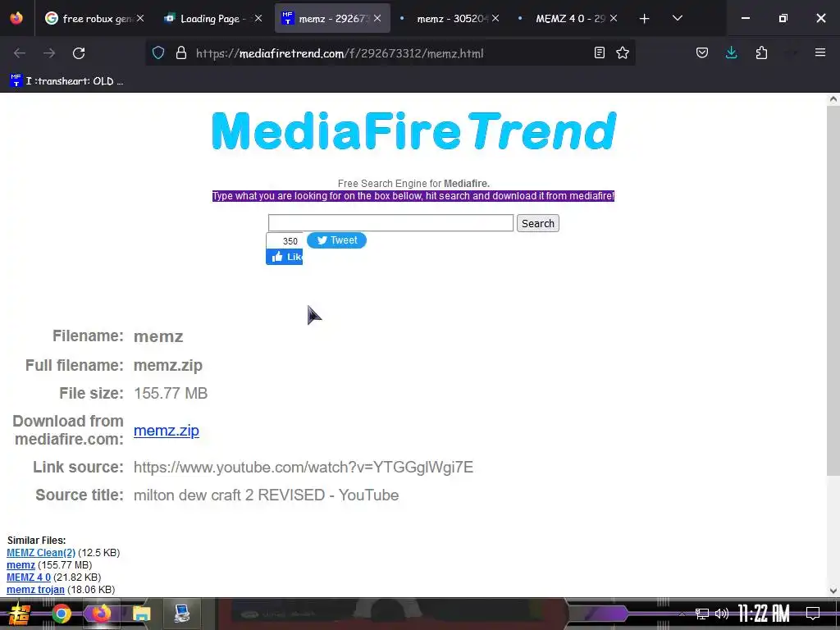Open the notification center icon
Image resolution: width=840 pixels, height=630 pixels.
point(813,614)
